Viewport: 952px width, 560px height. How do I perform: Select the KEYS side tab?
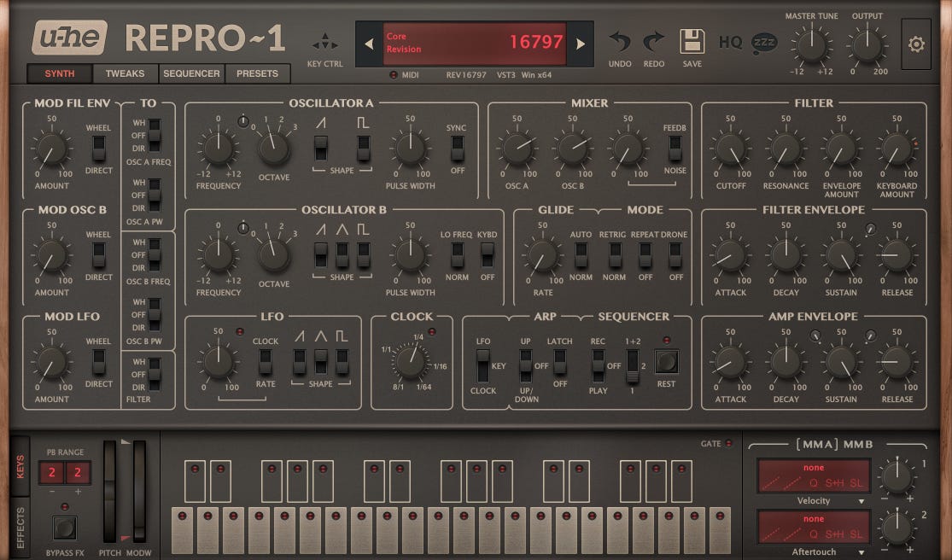pyautogui.click(x=20, y=467)
